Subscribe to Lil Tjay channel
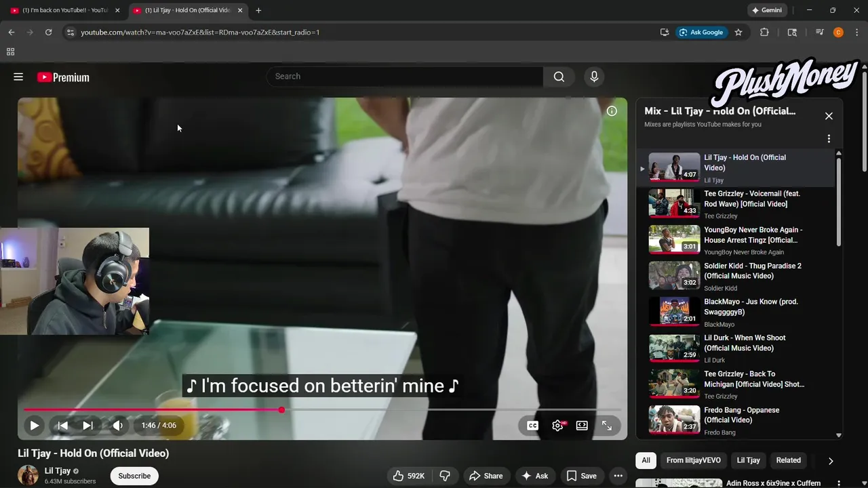This screenshot has width=868, height=488. pyautogui.click(x=134, y=476)
